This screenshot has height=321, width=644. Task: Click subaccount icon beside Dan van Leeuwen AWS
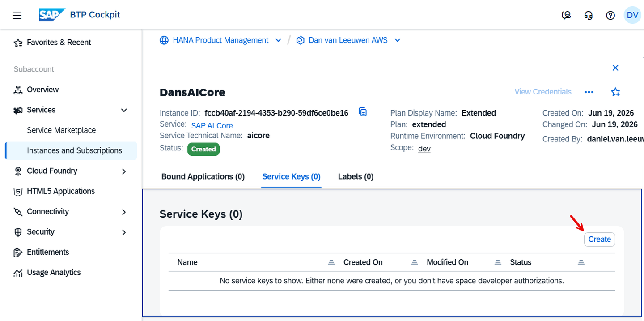coord(301,40)
